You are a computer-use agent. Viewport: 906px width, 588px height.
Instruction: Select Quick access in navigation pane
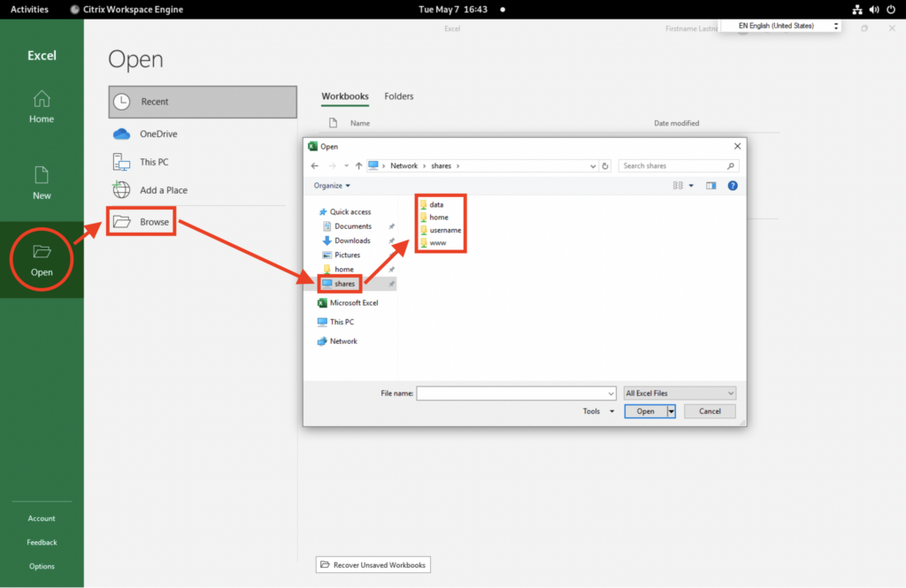click(345, 212)
